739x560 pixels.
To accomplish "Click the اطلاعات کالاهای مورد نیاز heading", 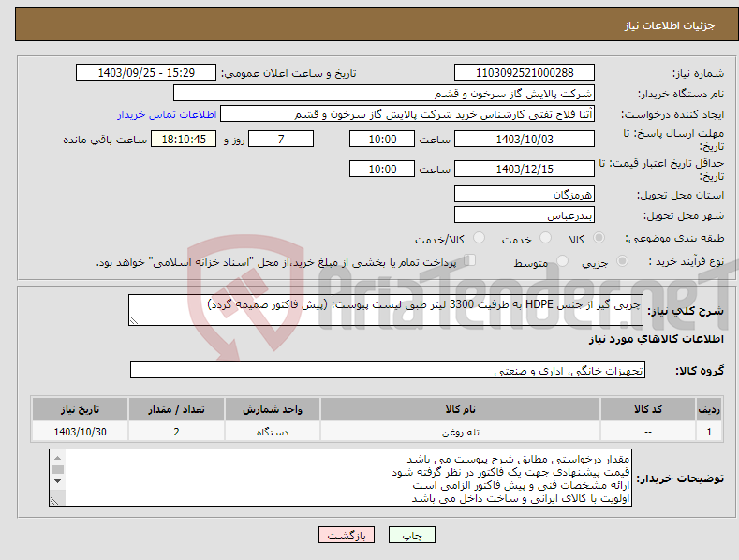I will 656,339.
